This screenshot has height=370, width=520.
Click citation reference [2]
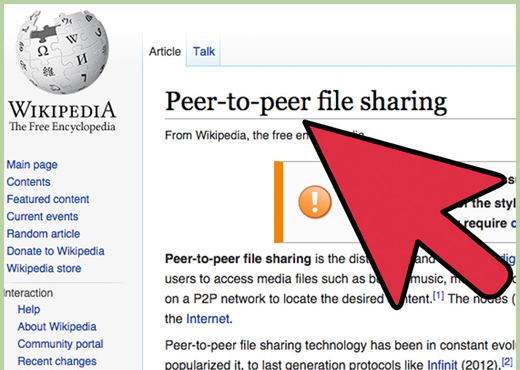[507, 361]
